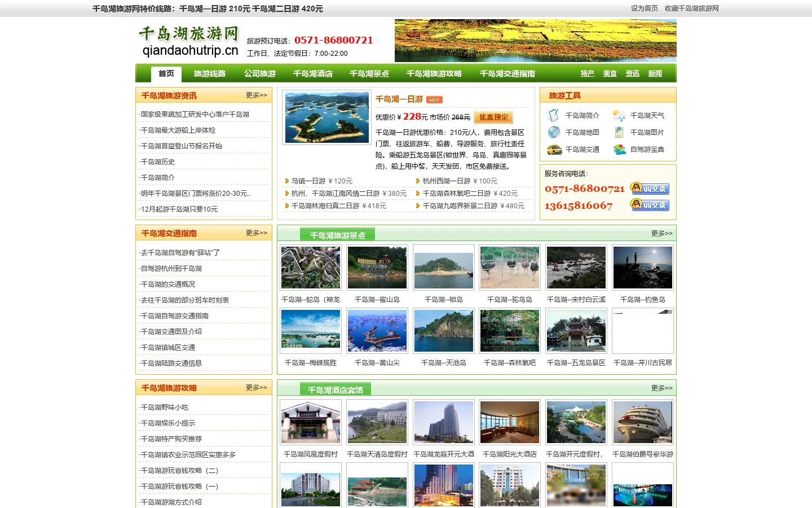
Task: Expand 更多>> in 千岛湖酒店宾馆 section
Action: pos(662,388)
